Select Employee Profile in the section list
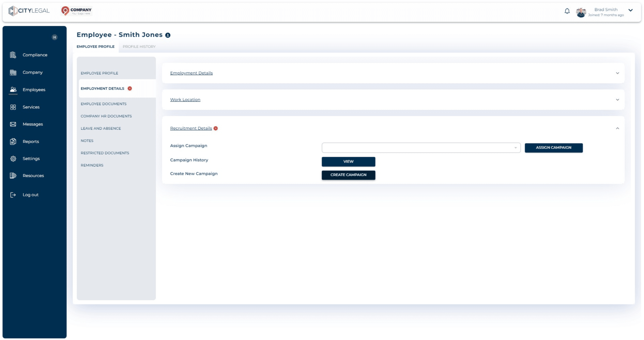Image resolution: width=644 pixels, height=340 pixels. pyautogui.click(x=99, y=73)
